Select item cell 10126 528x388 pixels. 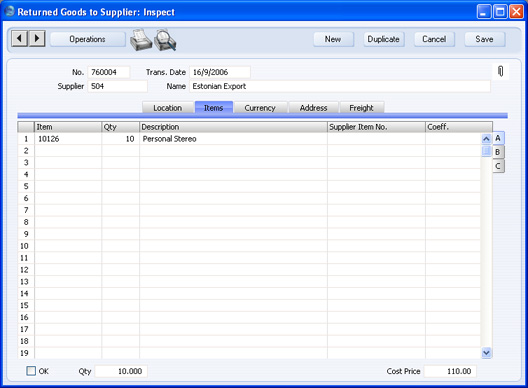point(68,139)
